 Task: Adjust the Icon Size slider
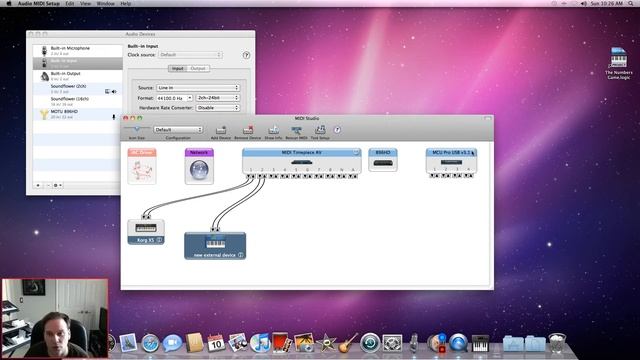(137, 129)
